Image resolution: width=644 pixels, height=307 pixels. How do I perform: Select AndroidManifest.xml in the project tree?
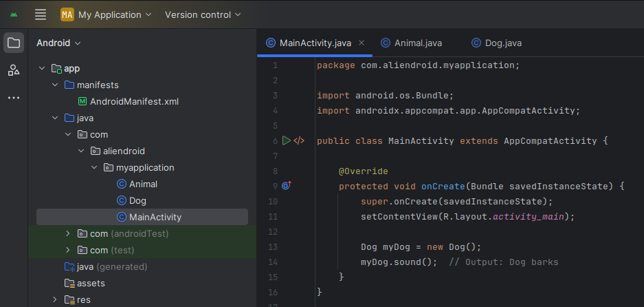pyautogui.click(x=134, y=102)
